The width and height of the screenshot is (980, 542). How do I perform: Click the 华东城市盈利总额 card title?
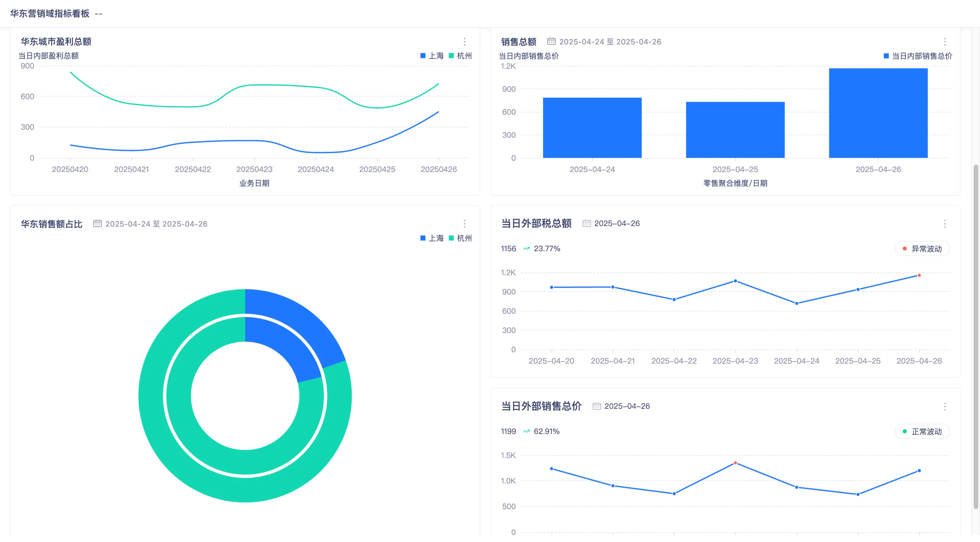(56, 42)
